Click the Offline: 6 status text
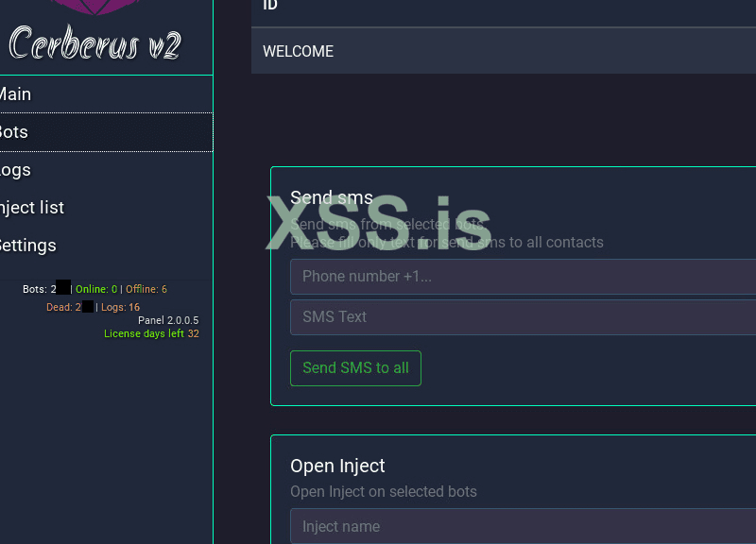Viewport: 756px width, 544px height. pos(146,289)
